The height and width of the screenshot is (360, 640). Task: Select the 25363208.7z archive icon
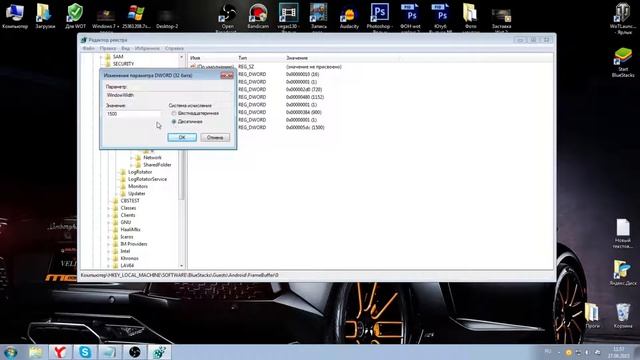click(x=136, y=16)
